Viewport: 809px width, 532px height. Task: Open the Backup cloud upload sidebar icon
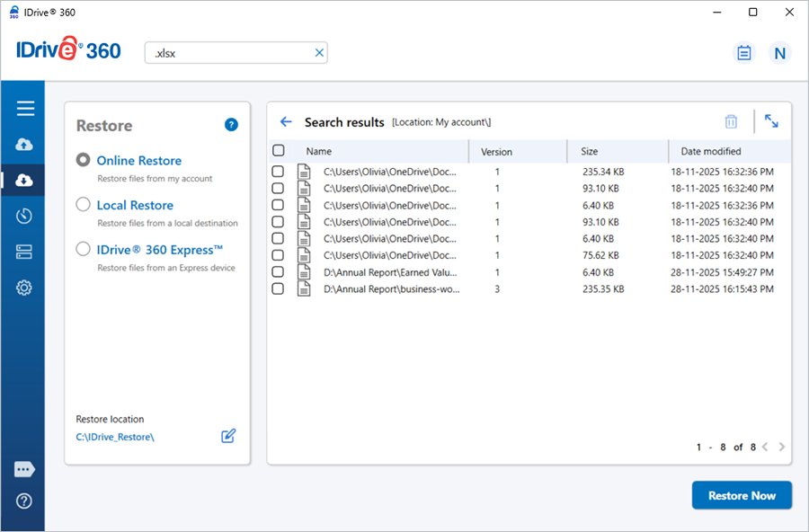[x=25, y=145]
